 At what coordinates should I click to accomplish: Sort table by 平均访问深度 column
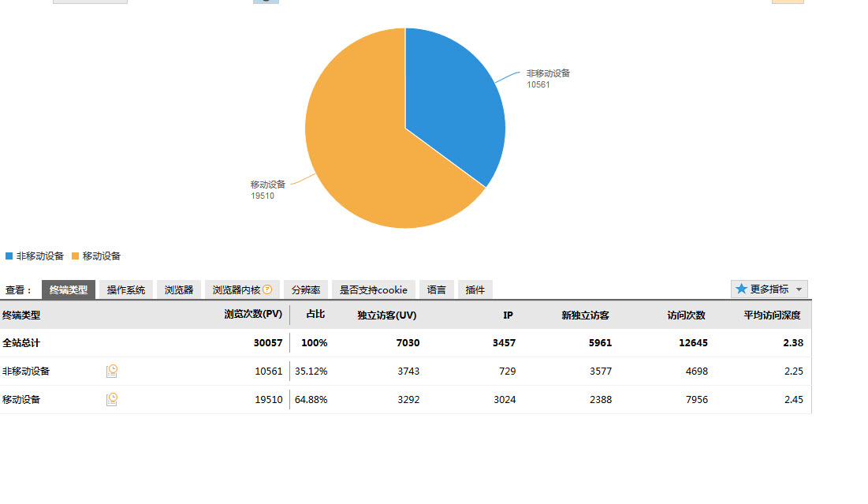click(772, 315)
